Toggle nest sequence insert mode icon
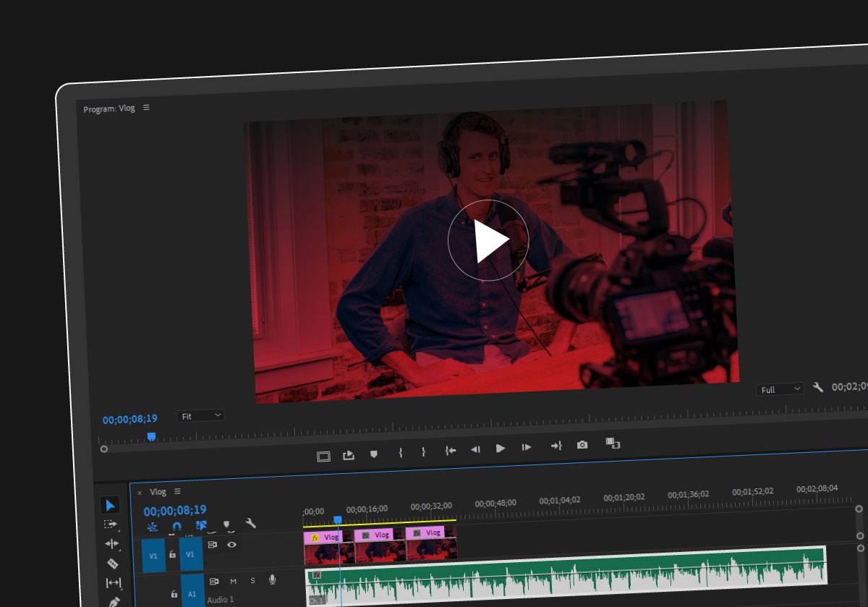Image resolution: width=868 pixels, height=607 pixels. click(153, 527)
